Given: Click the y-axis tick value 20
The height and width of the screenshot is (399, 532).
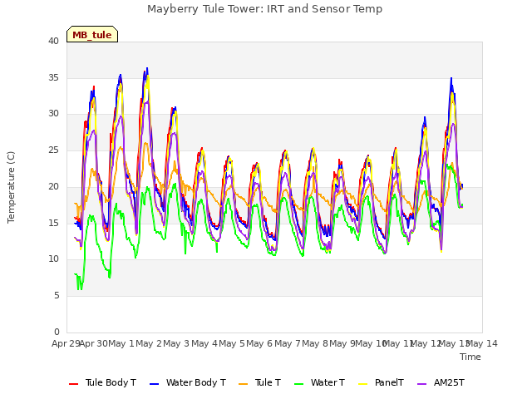Looking at the screenshot, I should (53, 186).
